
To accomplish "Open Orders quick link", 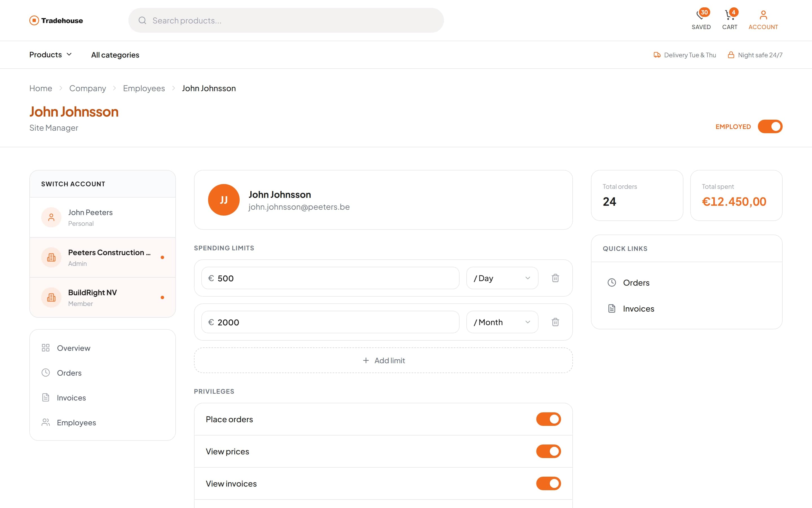I will pyautogui.click(x=687, y=283).
